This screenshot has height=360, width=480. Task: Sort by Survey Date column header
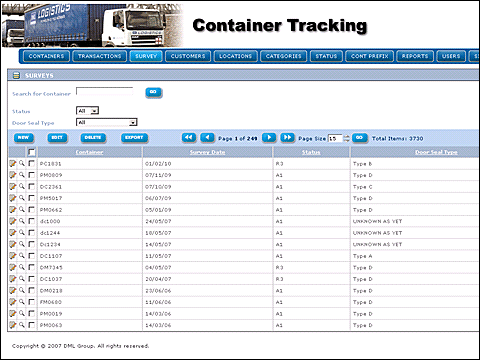(207, 152)
